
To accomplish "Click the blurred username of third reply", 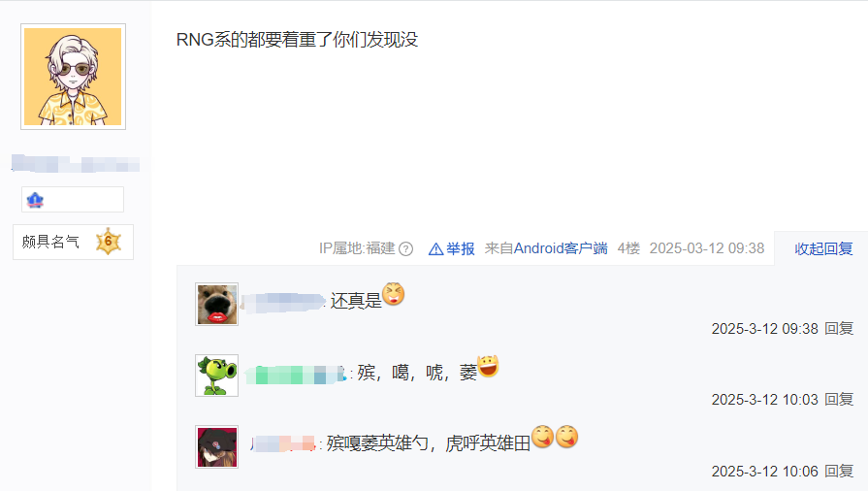I will pyautogui.click(x=283, y=443).
